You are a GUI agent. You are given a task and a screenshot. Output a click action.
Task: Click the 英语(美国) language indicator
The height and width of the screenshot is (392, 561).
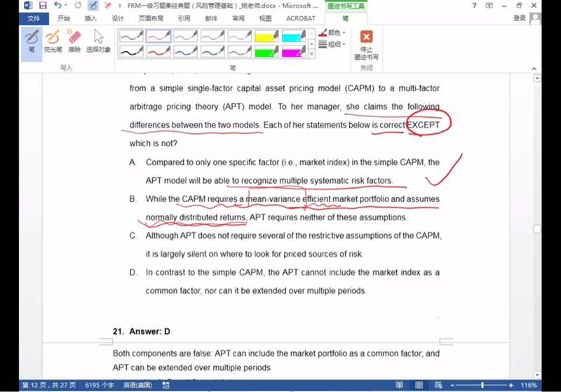pos(139,386)
